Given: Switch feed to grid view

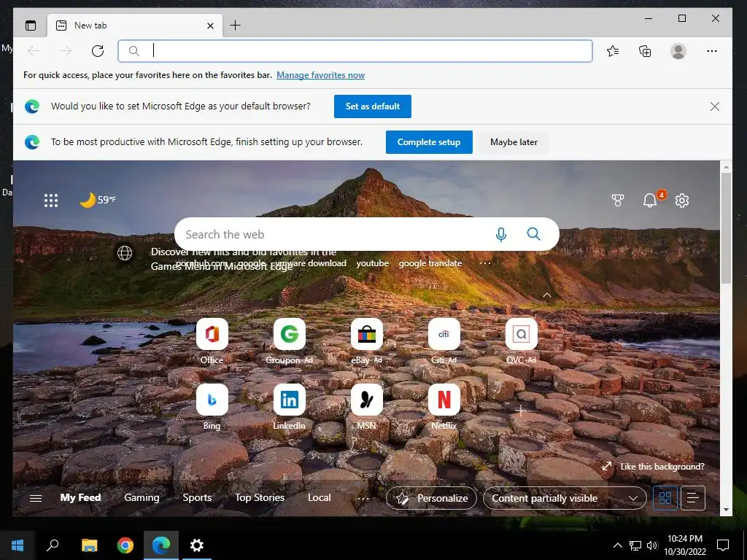Looking at the screenshot, I should click(665, 498).
